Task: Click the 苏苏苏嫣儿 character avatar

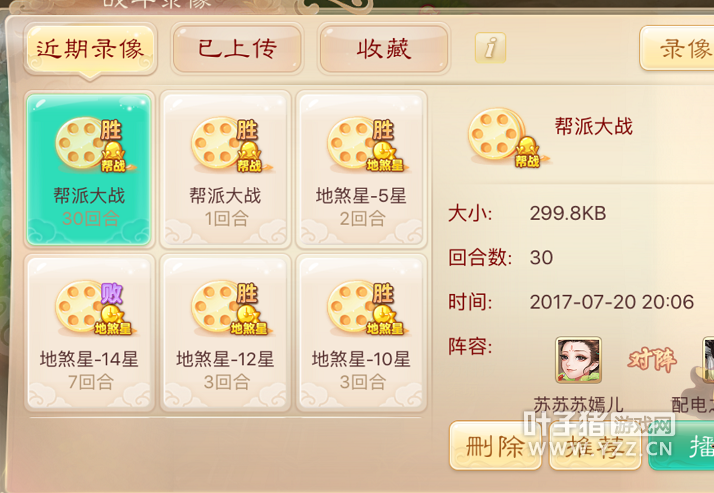Action: tap(578, 360)
